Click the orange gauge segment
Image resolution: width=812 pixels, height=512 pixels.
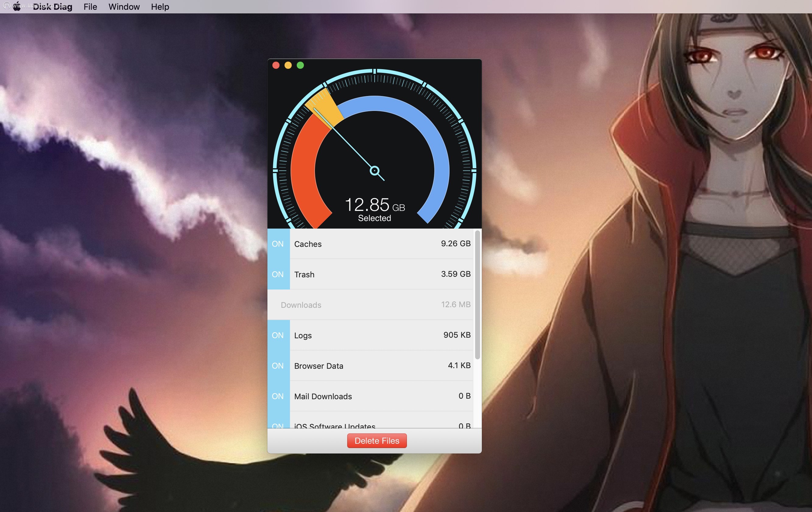324,107
